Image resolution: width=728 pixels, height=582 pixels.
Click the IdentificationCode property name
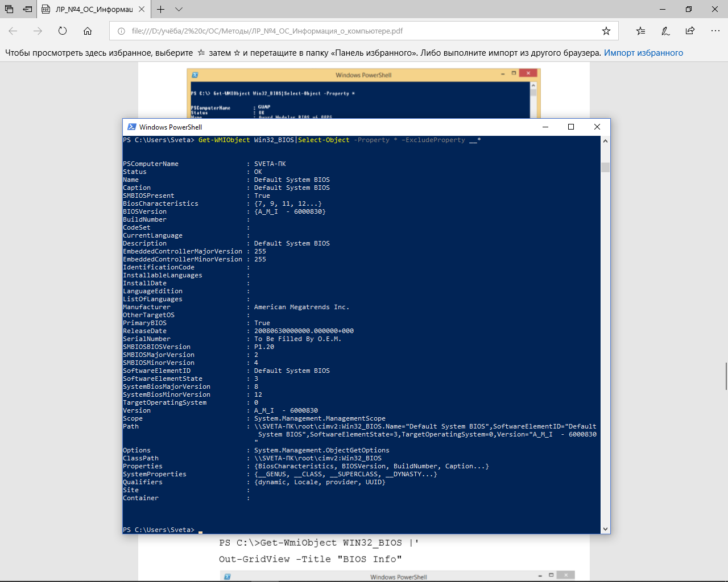(x=159, y=267)
